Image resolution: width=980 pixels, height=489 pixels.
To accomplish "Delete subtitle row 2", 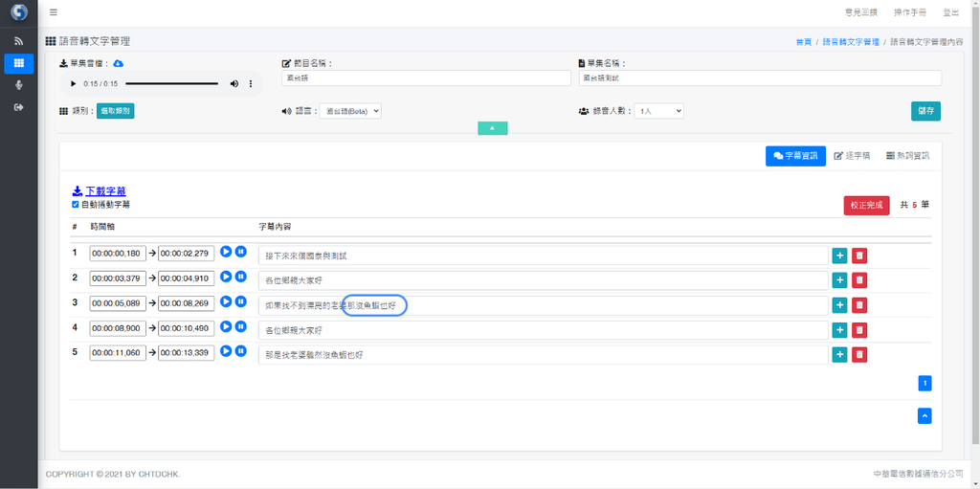I will (859, 280).
